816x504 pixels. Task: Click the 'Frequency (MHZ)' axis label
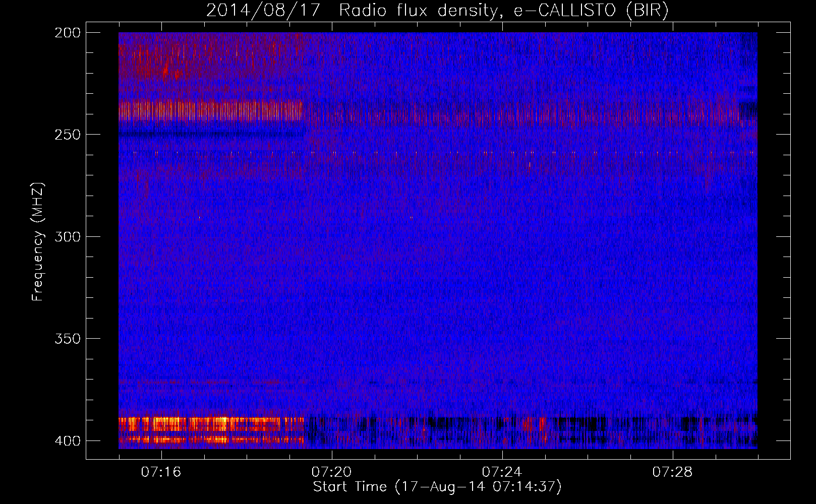click(x=38, y=241)
